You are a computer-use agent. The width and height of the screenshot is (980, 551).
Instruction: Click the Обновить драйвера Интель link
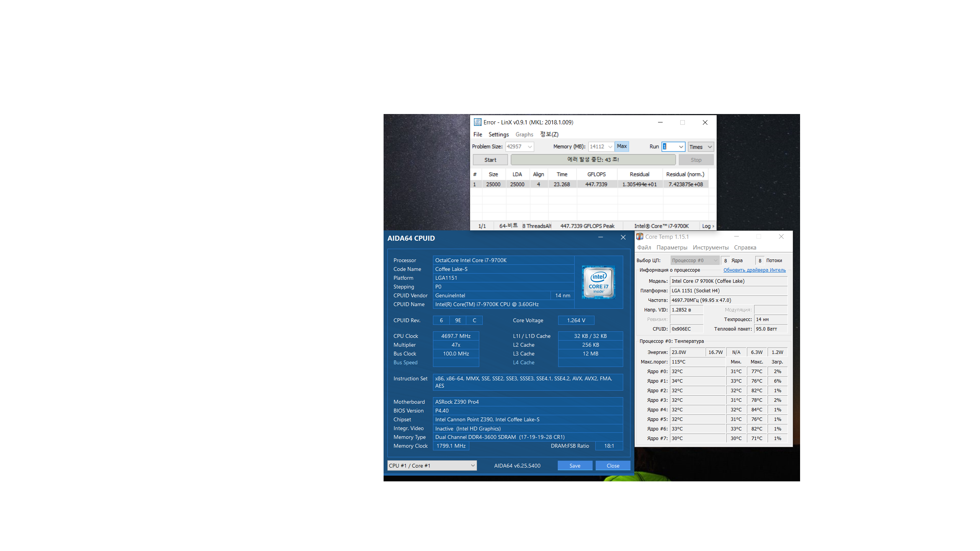point(754,270)
